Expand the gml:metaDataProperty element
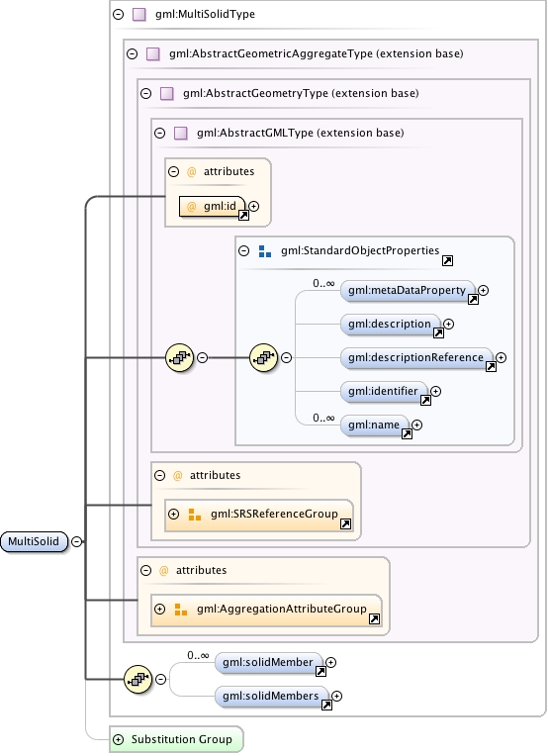Screen dimensions: 548x756 484,290
